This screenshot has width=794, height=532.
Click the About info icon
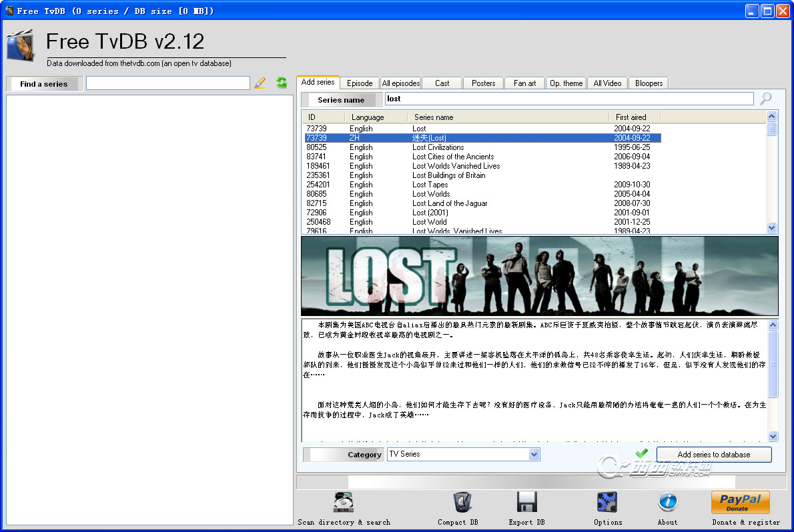click(667, 501)
